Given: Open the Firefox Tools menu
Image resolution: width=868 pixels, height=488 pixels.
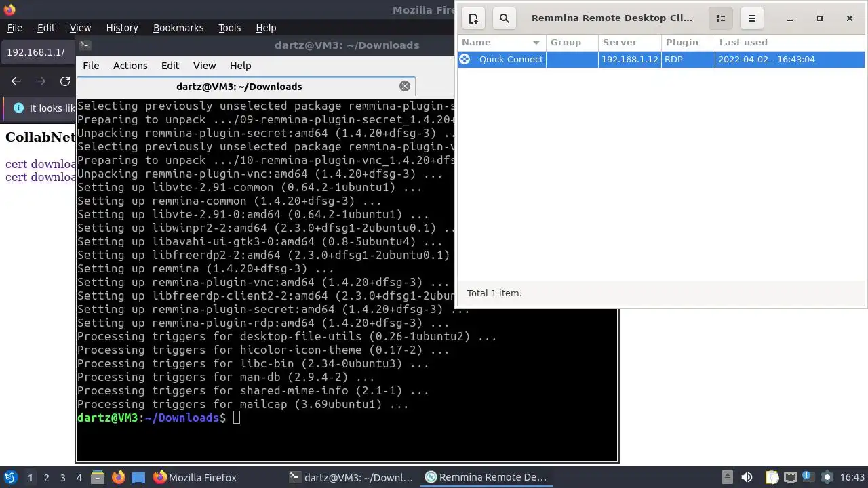Looking at the screenshot, I should click(229, 28).
